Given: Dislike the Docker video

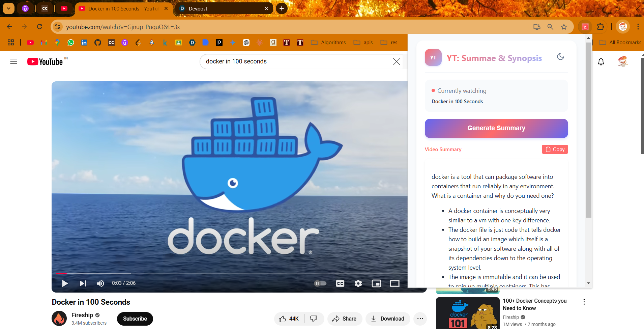Looking at the screenshot, I should (314, 319).
